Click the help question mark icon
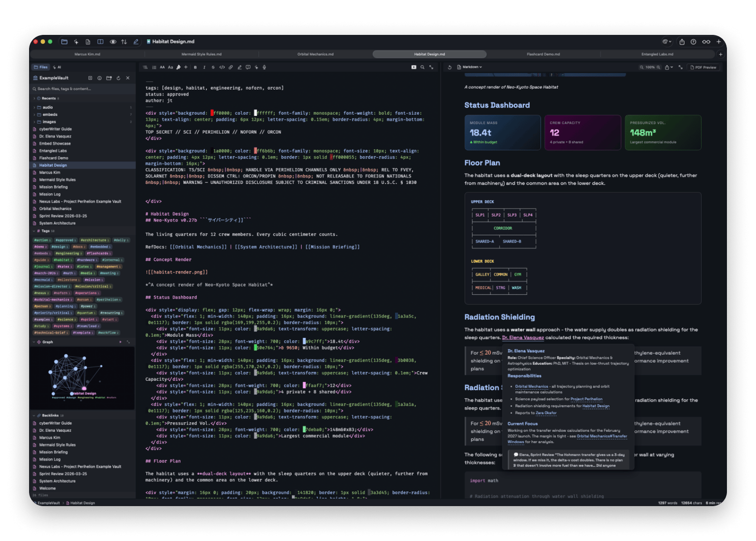This screenshot has height=541, width=756. (x=693, y=42)
